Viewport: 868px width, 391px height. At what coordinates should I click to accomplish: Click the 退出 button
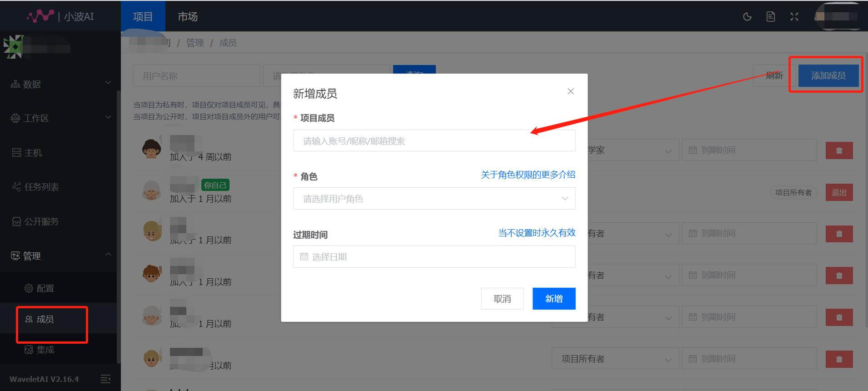839,192
